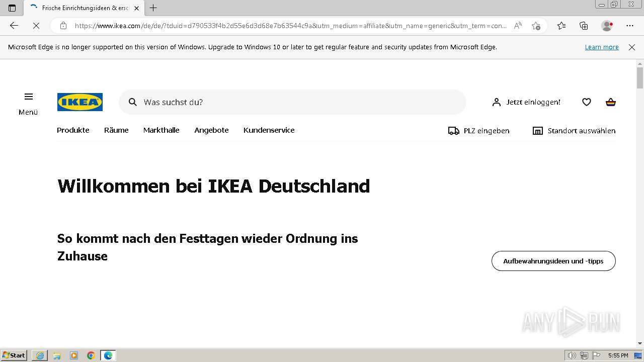Click 'PLZ eingeben' delivery button
This screenshot has width=644, height=362.
tap(478, 131)
